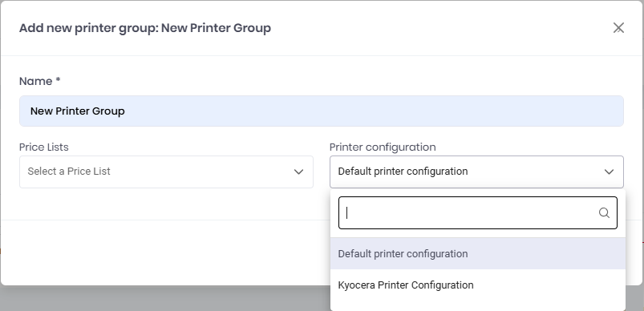This screenshot has height=311, width=644.
Task: Focus the dropdown search field
Action: click(478, 212)
